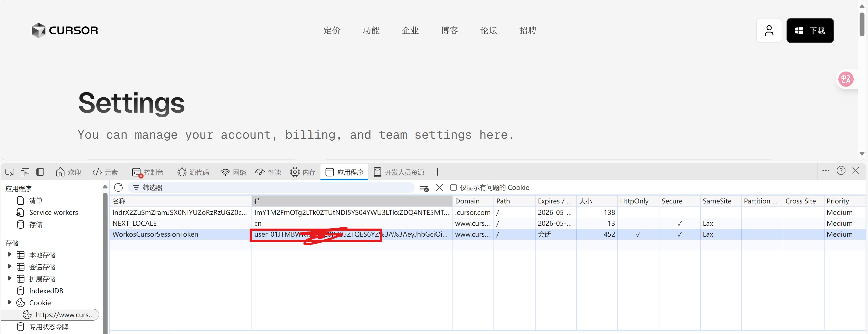Image resolution: width=868 pixels, height=334 pixels.
Task: Click the user account icon button
Action: click(x=769, y=30)
